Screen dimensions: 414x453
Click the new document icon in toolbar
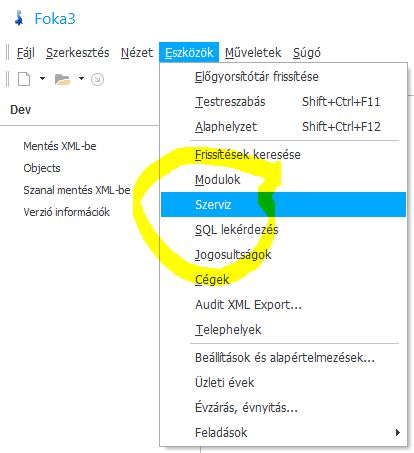tap(24, 79)
